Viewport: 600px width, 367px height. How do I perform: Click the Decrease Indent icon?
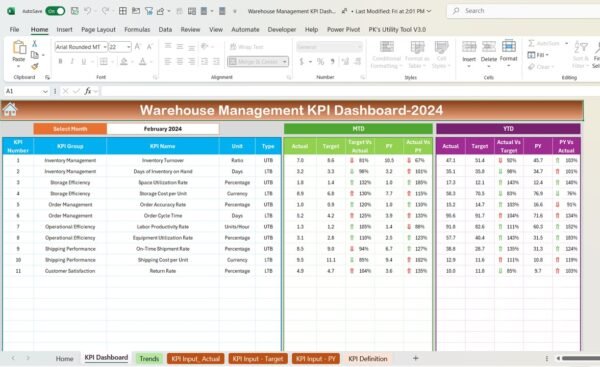(x=204, y=61)
